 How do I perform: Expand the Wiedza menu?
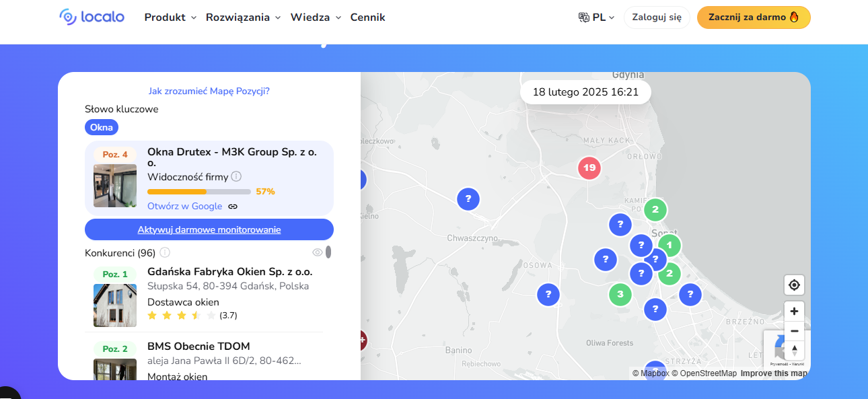(316, 17)
